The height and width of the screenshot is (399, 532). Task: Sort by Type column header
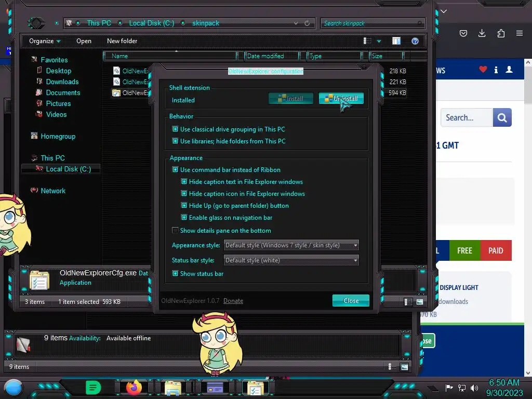pyautogui.click(x=334, y=56)
